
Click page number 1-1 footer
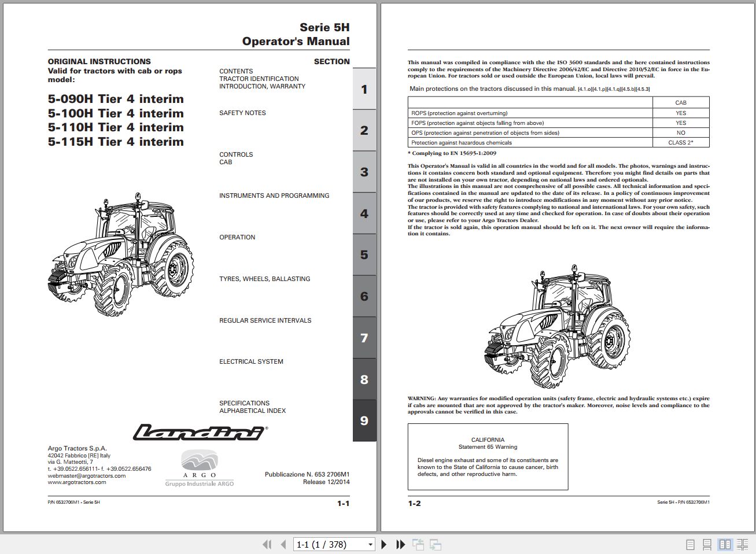click(x=344, y=503)
